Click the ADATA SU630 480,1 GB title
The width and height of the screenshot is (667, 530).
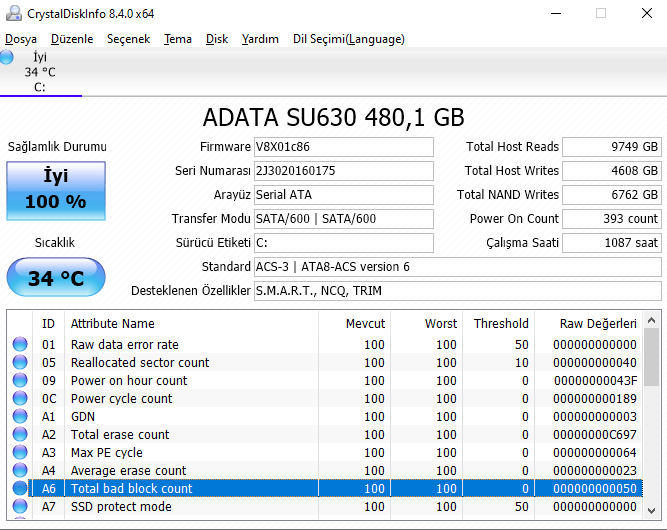(334, 117)
